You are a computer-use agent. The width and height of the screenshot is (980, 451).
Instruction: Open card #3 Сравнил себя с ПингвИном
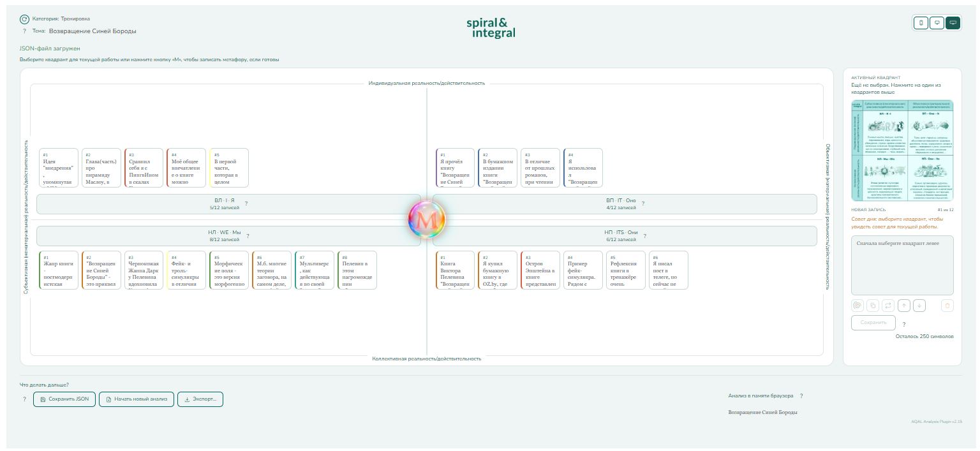coord(144,168)
